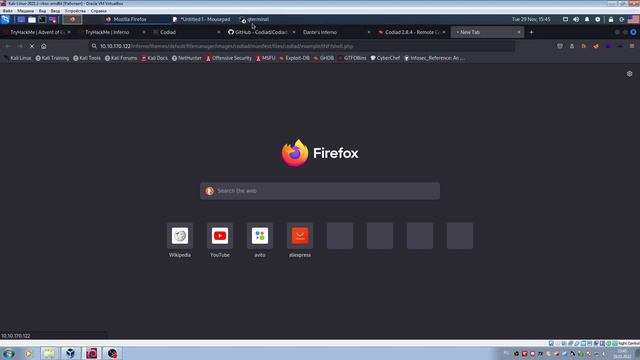Personalize new tab with gear icon
The height and width of the screenshot is (360, 640).
629,73
